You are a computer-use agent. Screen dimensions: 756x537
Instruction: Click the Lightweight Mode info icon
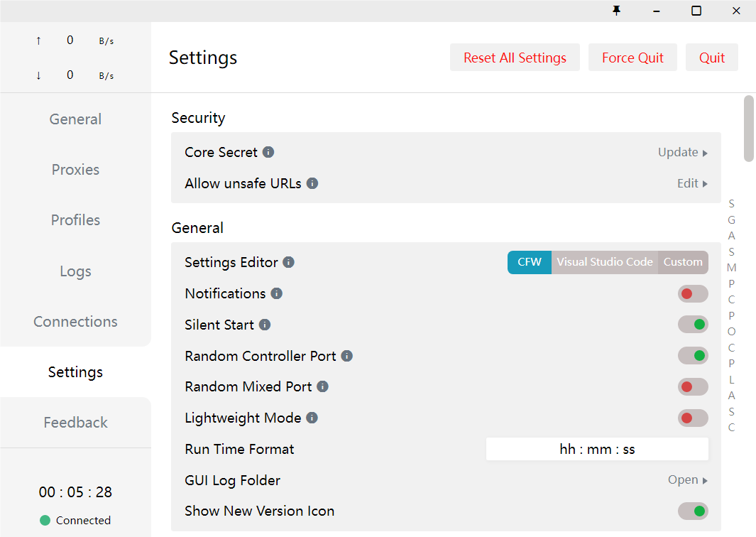[312, 418]
